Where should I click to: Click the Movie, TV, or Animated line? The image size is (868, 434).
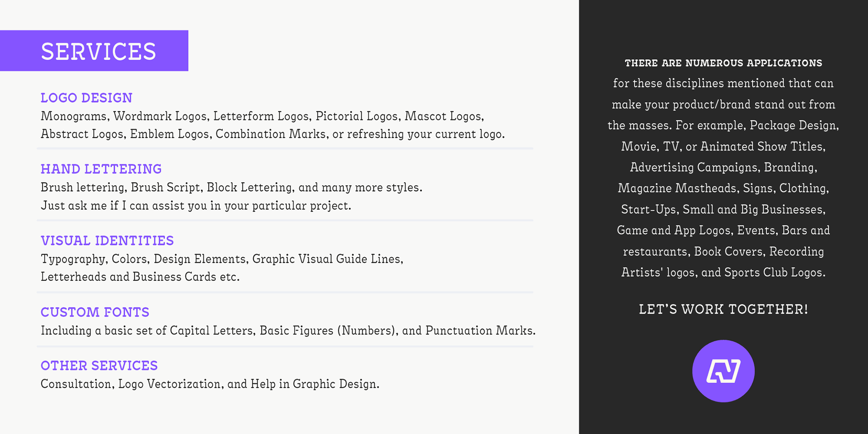[723, 146]
